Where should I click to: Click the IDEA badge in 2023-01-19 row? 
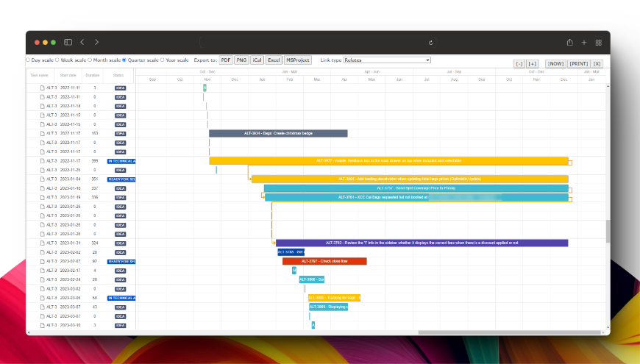pyautogui.click(x=120, y=198)
